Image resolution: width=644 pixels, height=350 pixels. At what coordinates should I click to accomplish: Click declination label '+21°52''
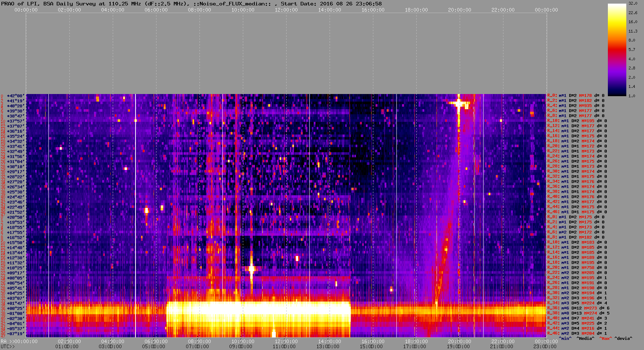[16, 212]
